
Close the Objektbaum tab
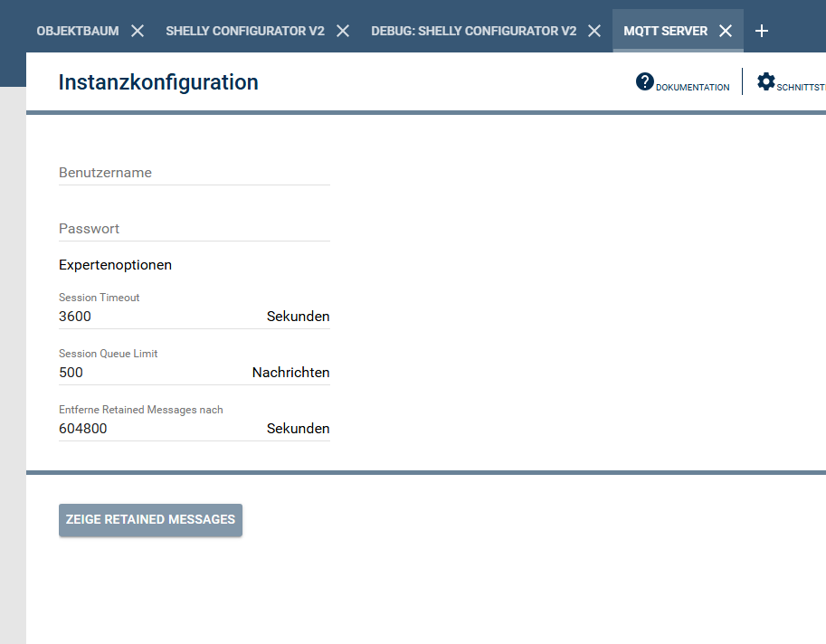pyautogui.click(x=138, y=31)
